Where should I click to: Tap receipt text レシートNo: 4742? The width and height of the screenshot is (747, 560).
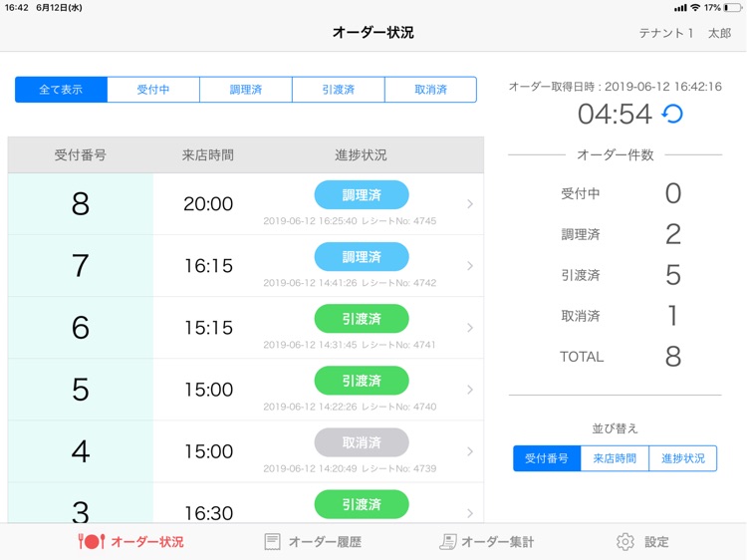(x=398, y=283)
